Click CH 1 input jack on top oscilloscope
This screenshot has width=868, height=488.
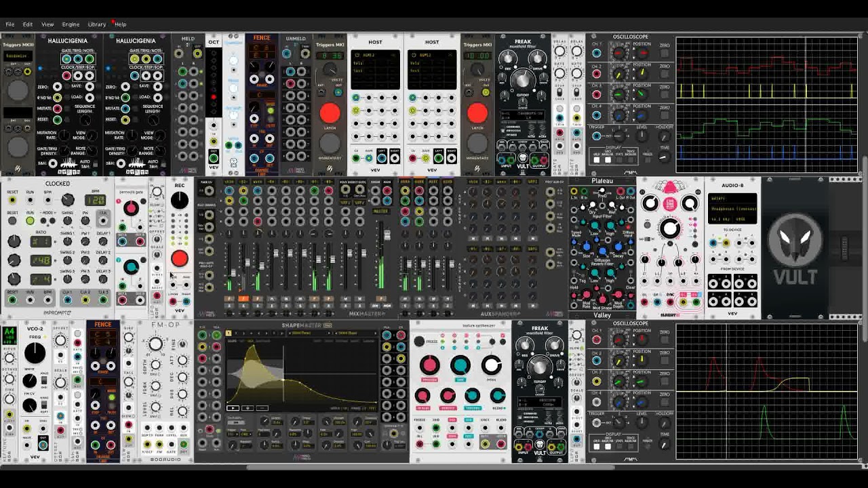tap(597, 52)
